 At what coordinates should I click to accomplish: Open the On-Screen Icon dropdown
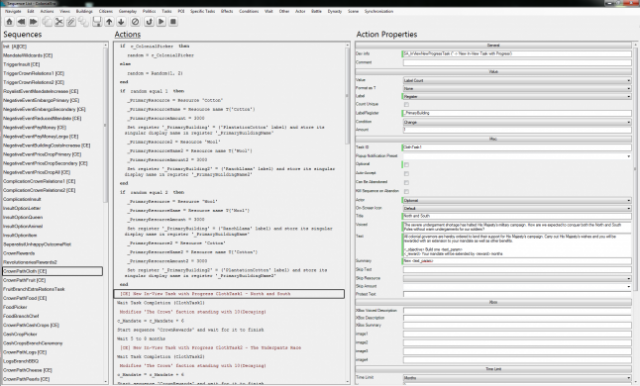(517, 208)
